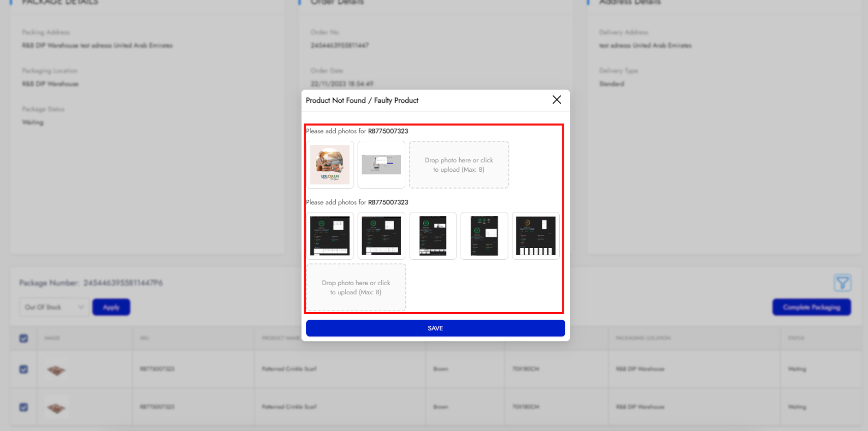
Task: Select fifth dark thumbnail with orange icon
Action: (x=535, y=236)
